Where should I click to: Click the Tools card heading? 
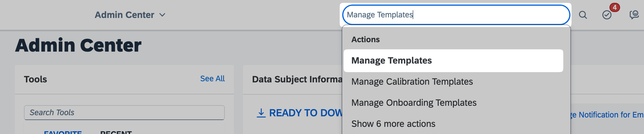(x=35, y=79)
